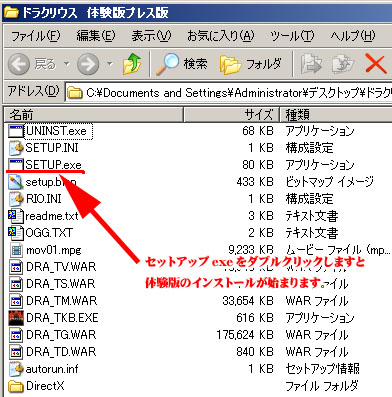Select the autorun.inf file icon

click(x=16, y=369)
